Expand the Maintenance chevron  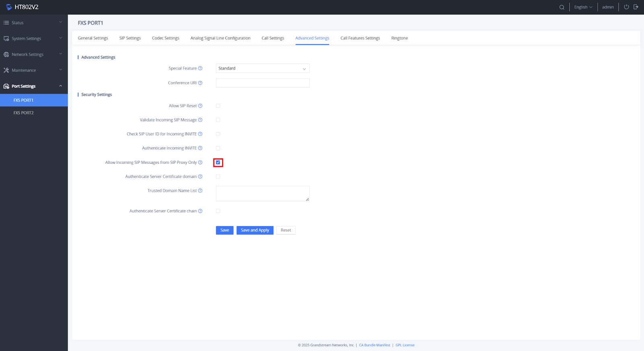(x=61, y=70)
